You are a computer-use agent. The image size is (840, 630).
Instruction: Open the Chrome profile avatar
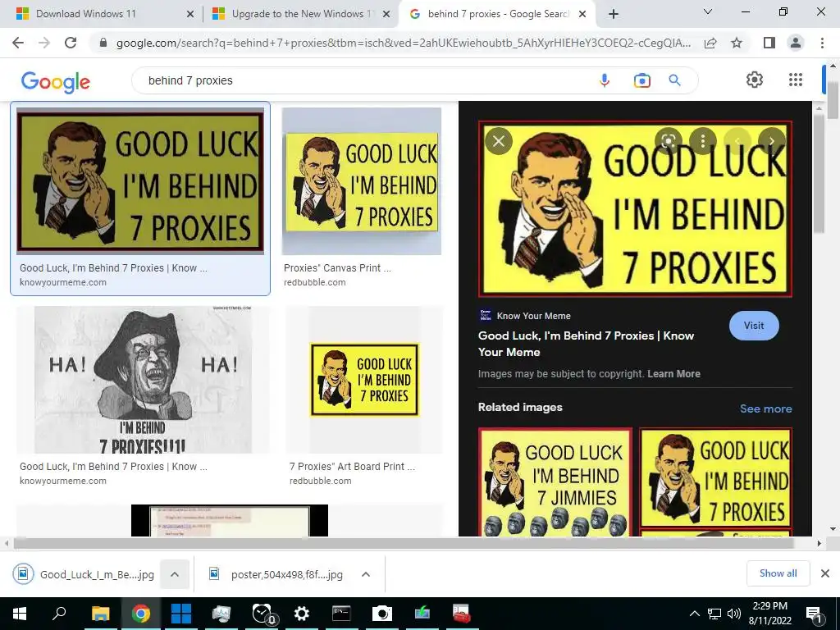(796, 43)
